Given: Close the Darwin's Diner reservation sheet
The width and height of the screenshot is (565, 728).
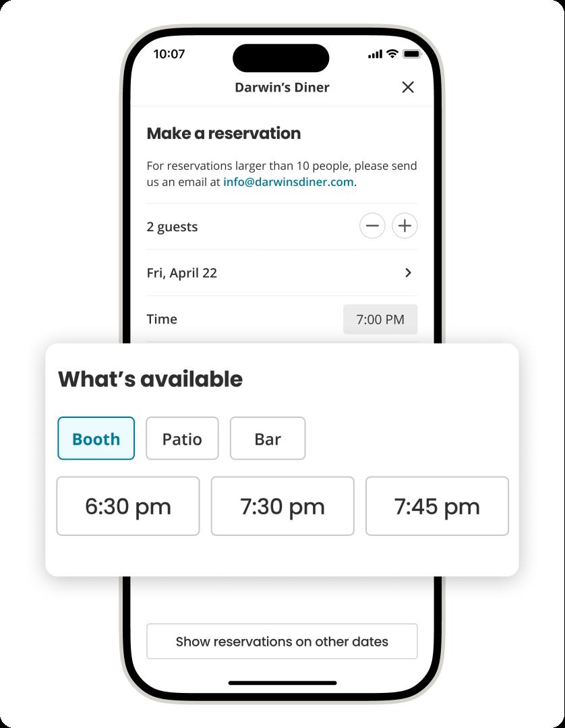Looking at the screenshot, I should (x=408, y=87).
